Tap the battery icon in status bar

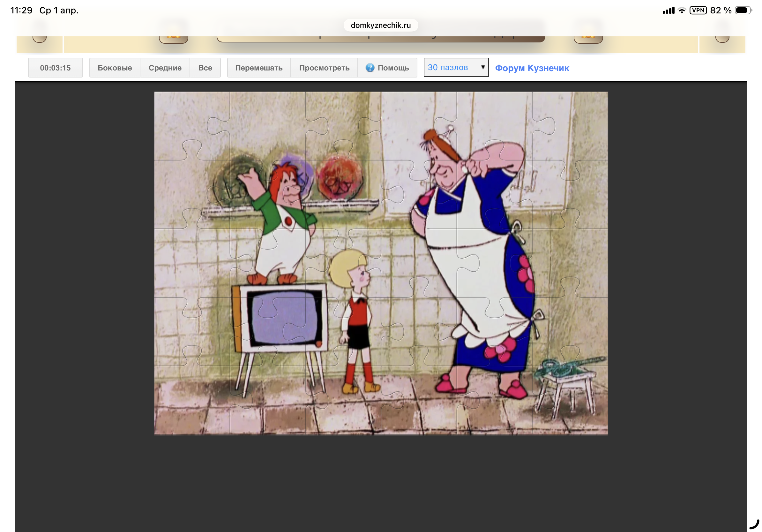point(743,10)
